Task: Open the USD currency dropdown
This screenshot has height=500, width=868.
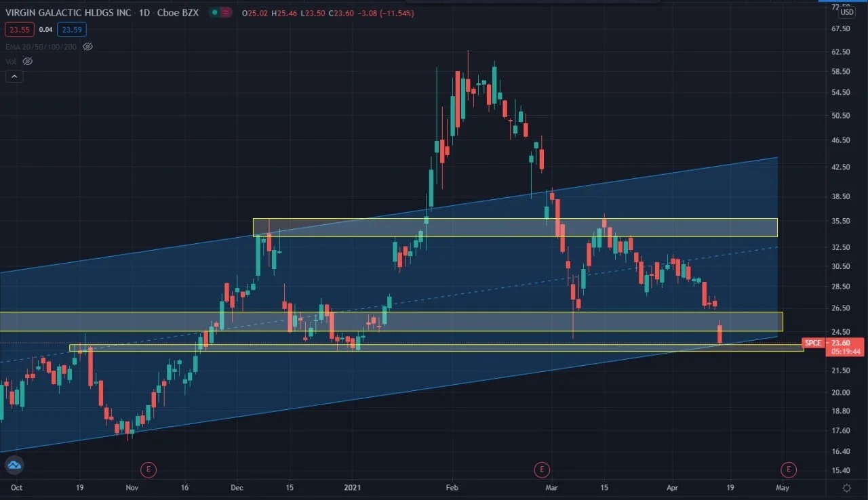Action: 847,12
